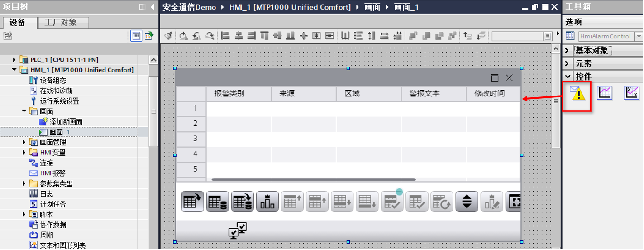Select the function trend control icon
This screenshot has width=644, height=250.
(x=632, y=93)
